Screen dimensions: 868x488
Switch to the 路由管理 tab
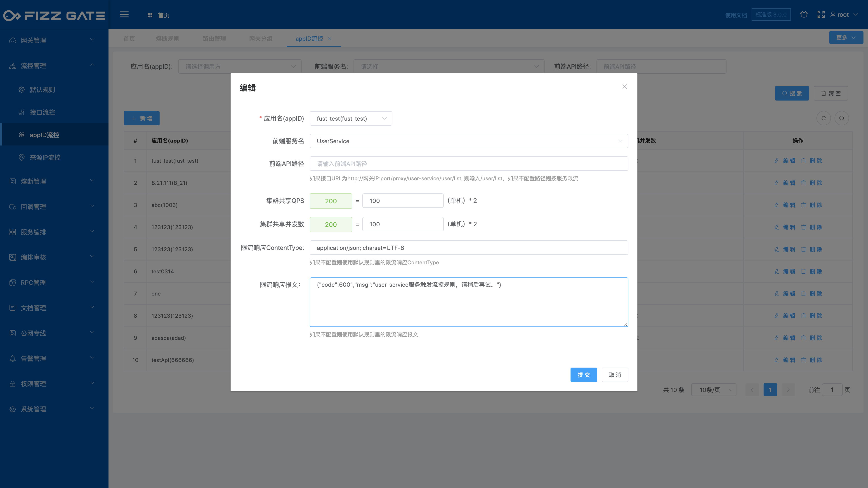(x=214, y=38)
